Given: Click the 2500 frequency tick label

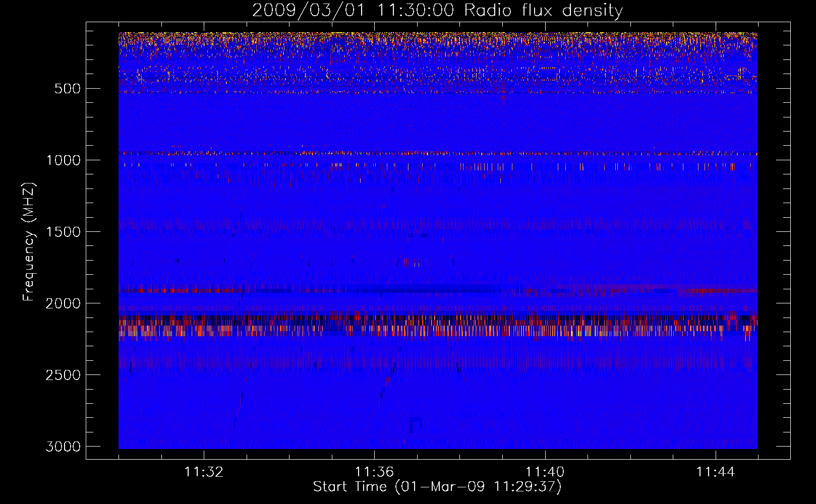Looking at the screenshot, I should click(63, 375).
